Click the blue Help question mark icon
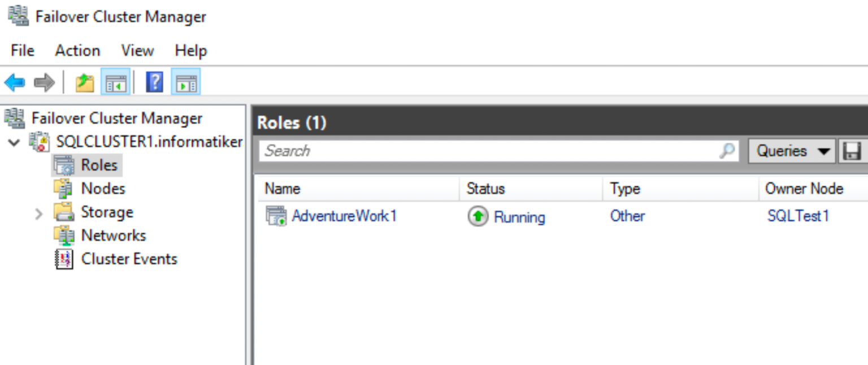 coord(154,83)
